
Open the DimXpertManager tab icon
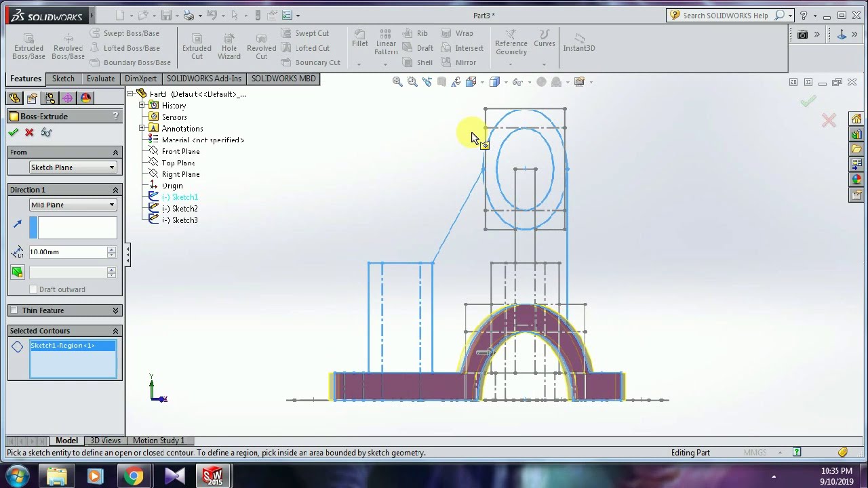[x=67, y=98]
